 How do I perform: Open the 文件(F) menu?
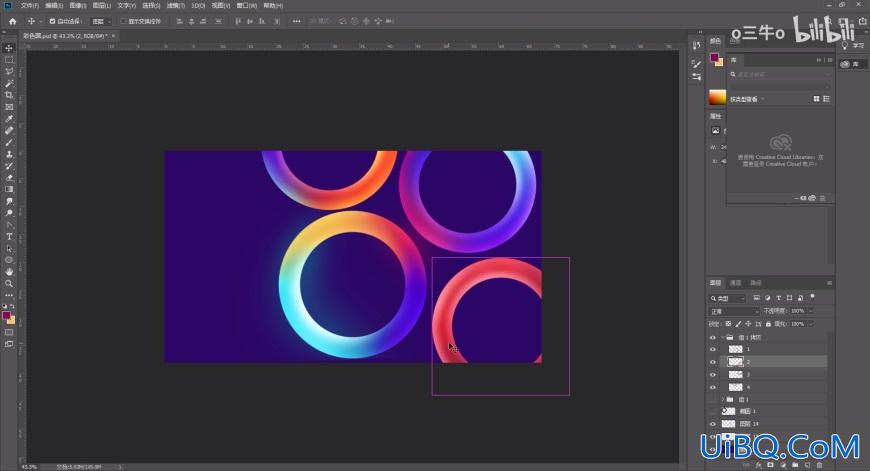pos(30,6)
